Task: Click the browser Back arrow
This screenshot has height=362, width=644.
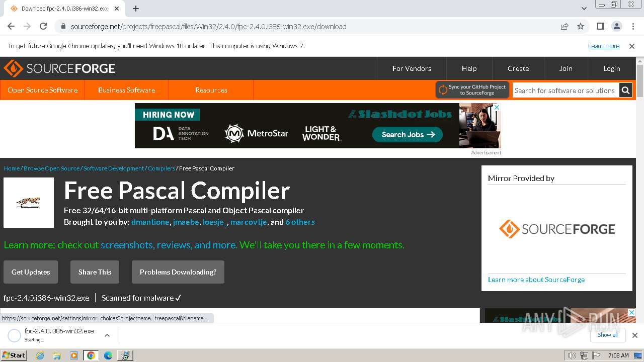Action: pos(11,26)
